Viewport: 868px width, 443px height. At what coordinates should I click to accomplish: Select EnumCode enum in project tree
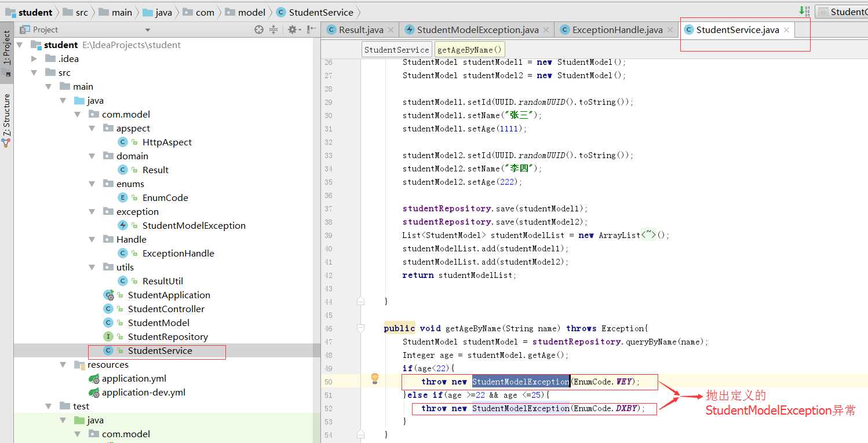coord(165,197)
